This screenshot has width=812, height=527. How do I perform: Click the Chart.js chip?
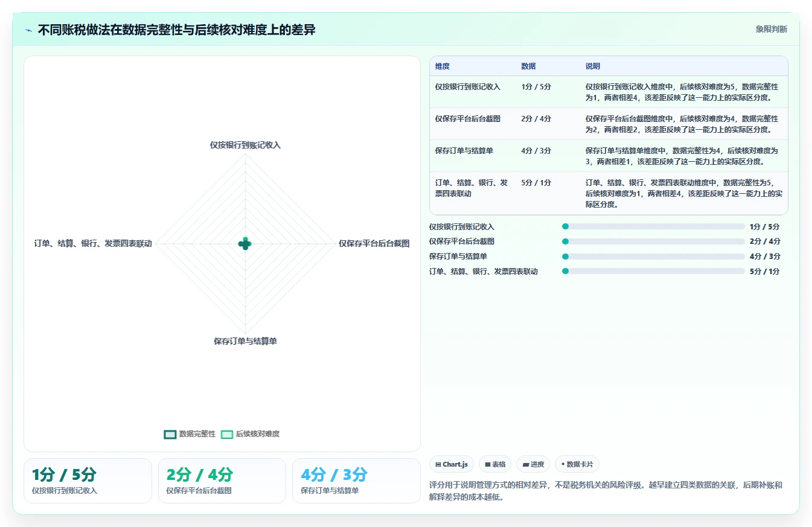pyautogui.click(x=452, y=464)
